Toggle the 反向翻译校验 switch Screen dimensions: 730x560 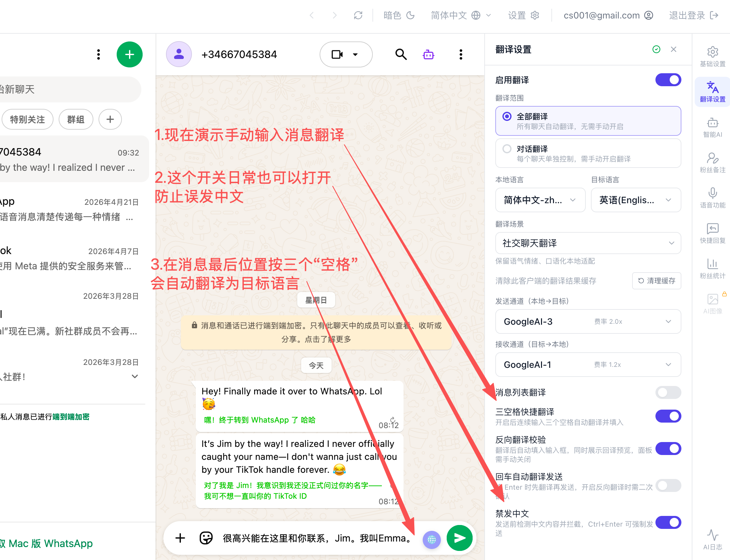click(668, 449)
